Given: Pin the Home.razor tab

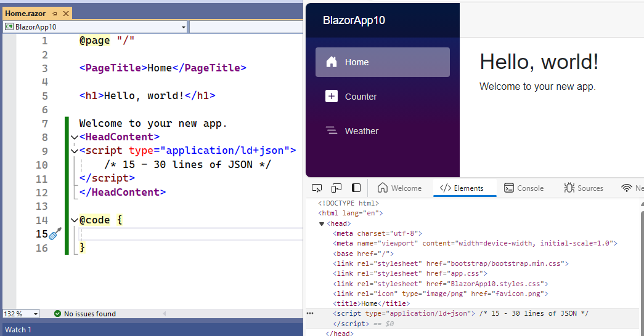Looking at the screenshot, I should click(54, 14).
